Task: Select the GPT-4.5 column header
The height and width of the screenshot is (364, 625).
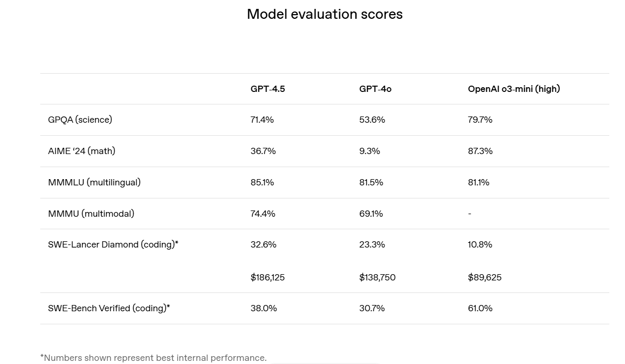Action: 268,89
